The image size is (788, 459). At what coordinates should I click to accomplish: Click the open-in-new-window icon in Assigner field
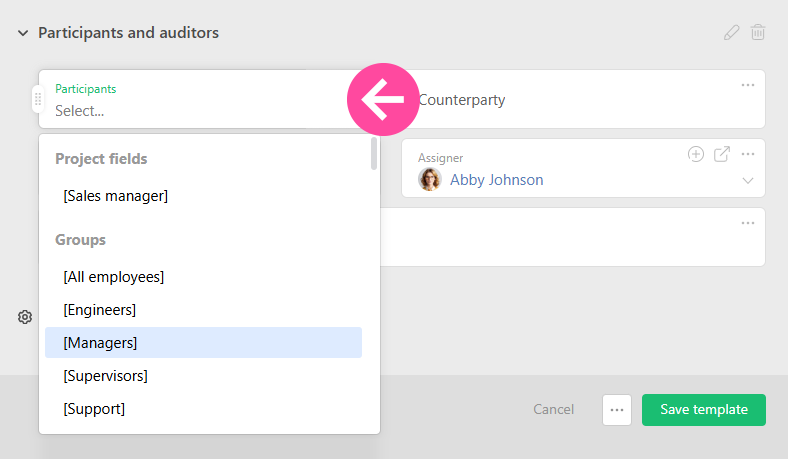(722, 154)
